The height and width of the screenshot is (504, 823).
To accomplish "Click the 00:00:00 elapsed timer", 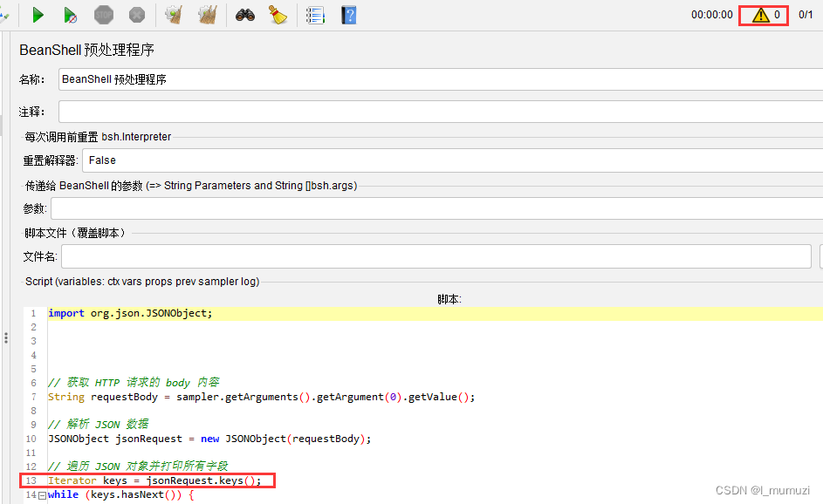I will coord(712,15).
